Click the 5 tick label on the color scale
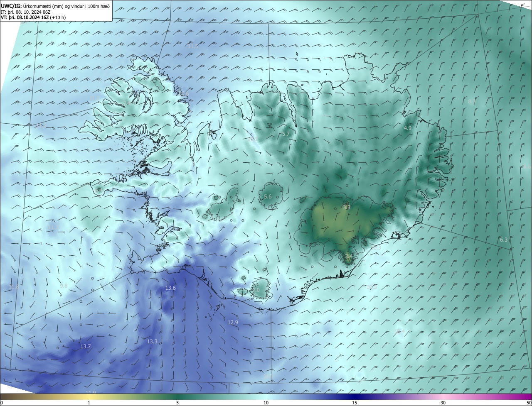Viewport: 532px width, 406px height. click(x=177, y=403)
